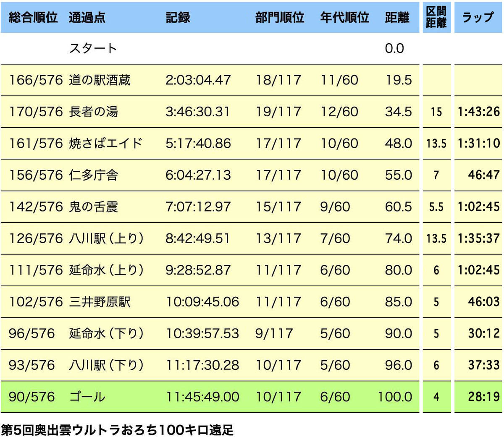Select the 鬼の舌震 checkpoint name
Image resolution: width=504 pixels, height=437 pixels.
tap(93, 207)
